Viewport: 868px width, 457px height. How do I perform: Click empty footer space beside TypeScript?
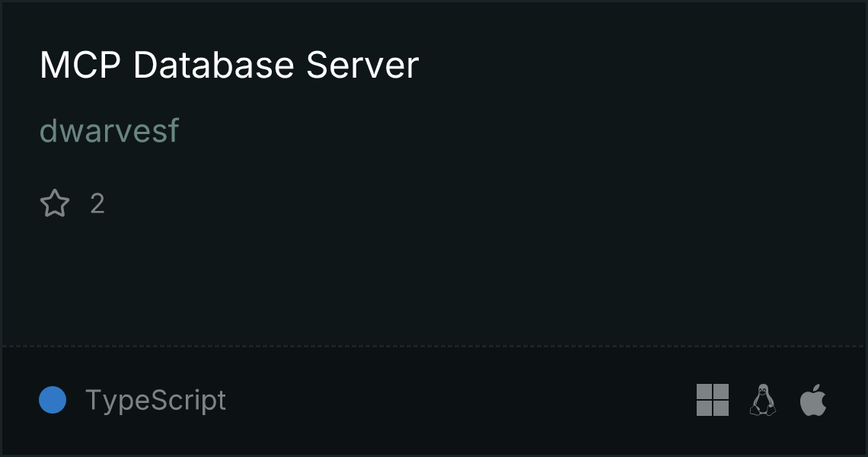pyautogui.click(x=459, y=400)
